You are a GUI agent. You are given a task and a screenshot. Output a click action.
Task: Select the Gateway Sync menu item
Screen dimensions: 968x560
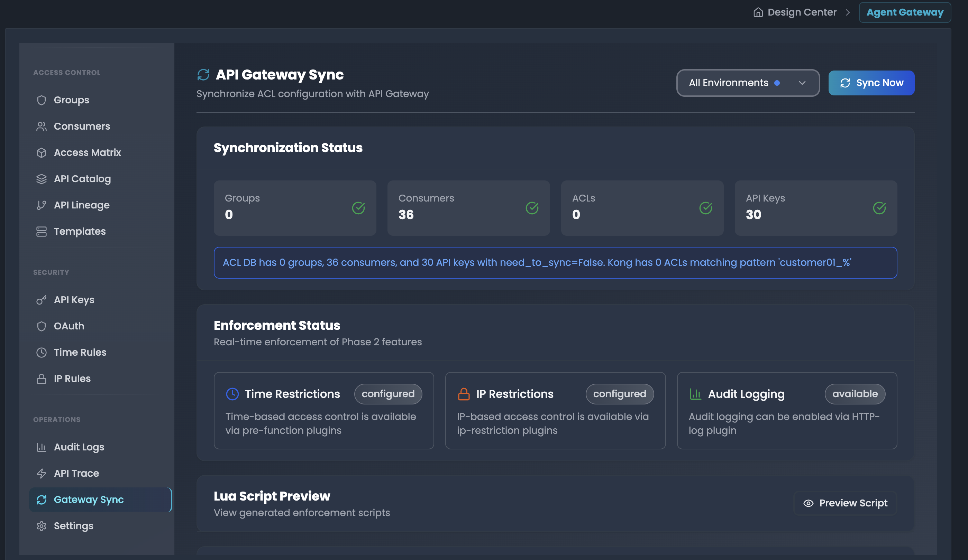click(x=100, y=500)
